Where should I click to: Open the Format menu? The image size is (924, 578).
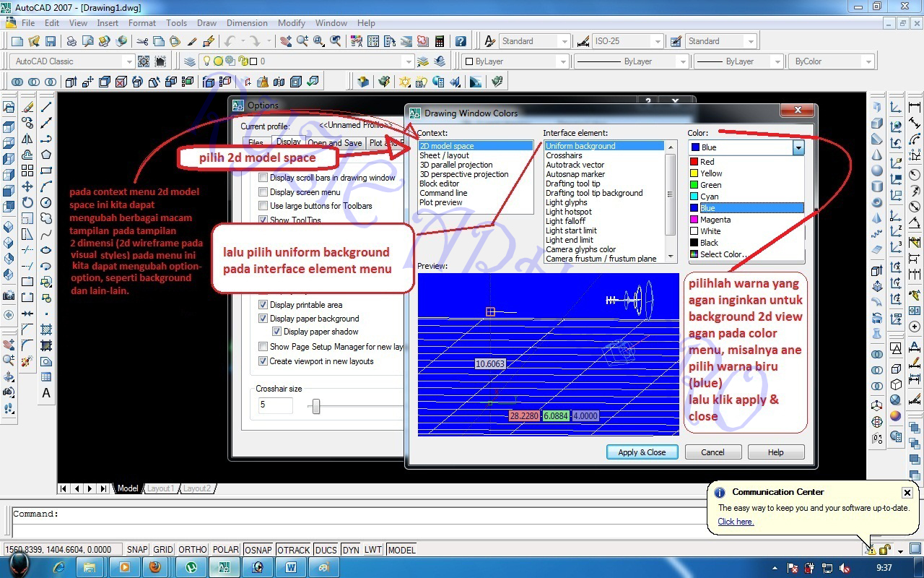pyautogui.click(x=142, y=23)
